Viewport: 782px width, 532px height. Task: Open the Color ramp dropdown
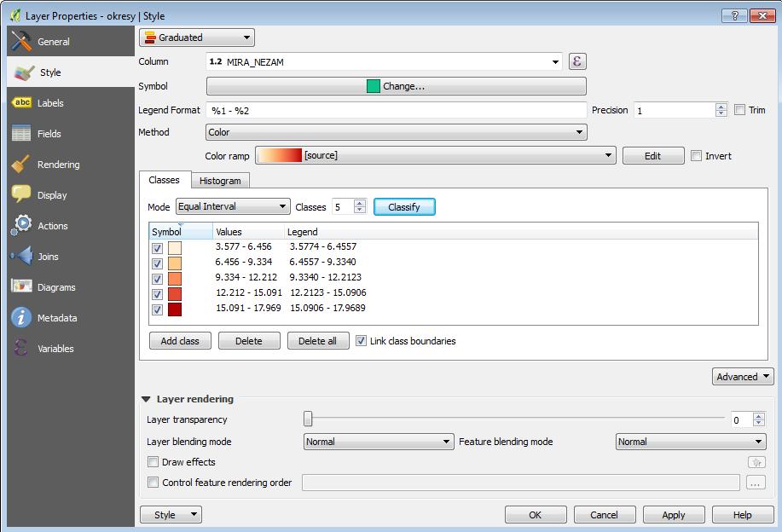436,155
